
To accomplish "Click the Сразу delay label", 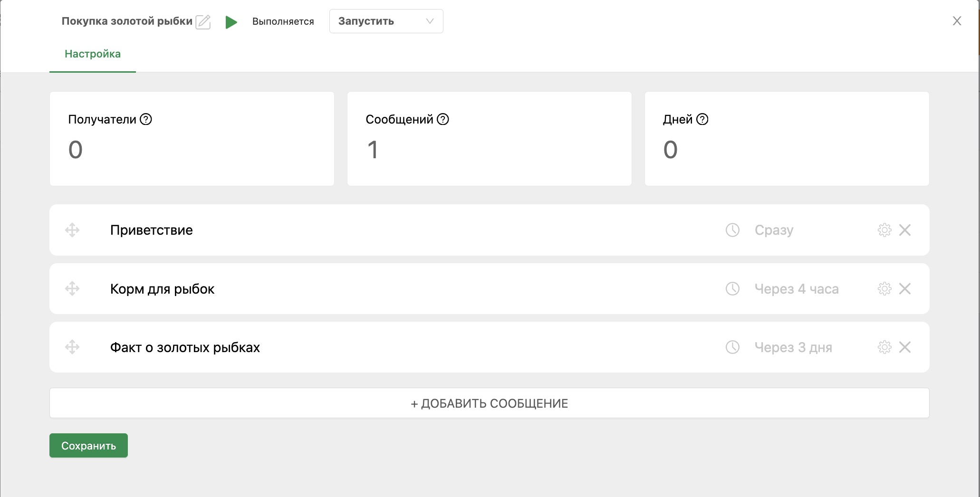I will 774,230.
